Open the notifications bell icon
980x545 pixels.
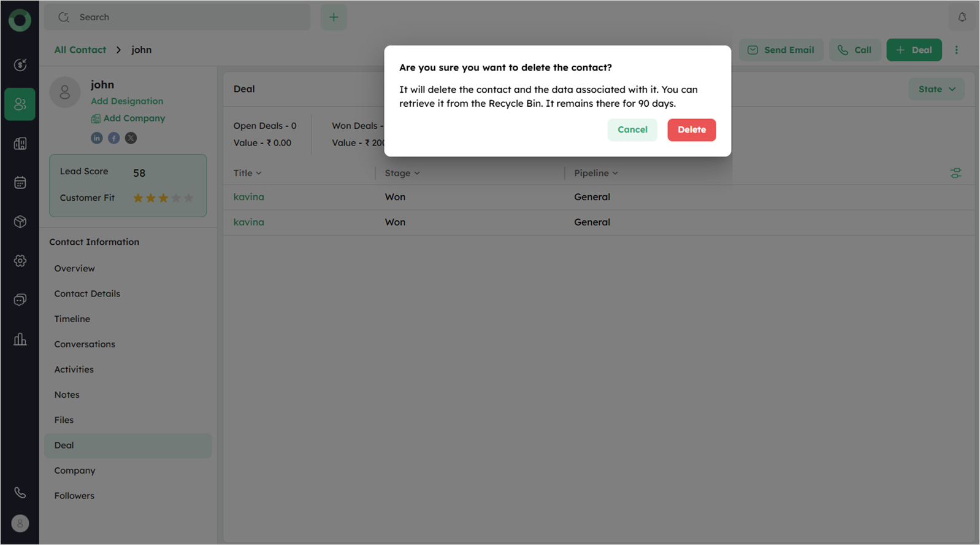[x=962, y=17]
